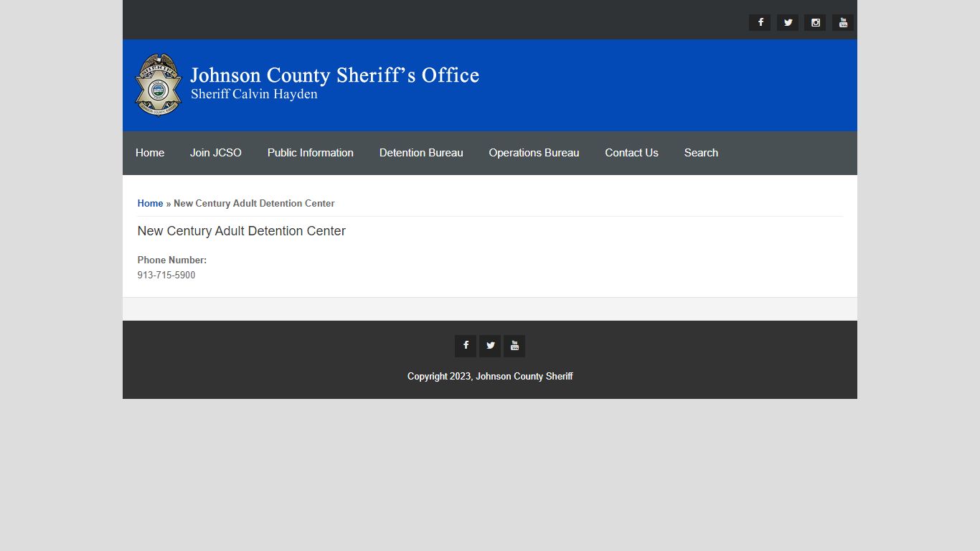The height and width of the screenshot is (551, 980).
Task: Click Facebook icon in the footer
Action: tap(466, 346)
